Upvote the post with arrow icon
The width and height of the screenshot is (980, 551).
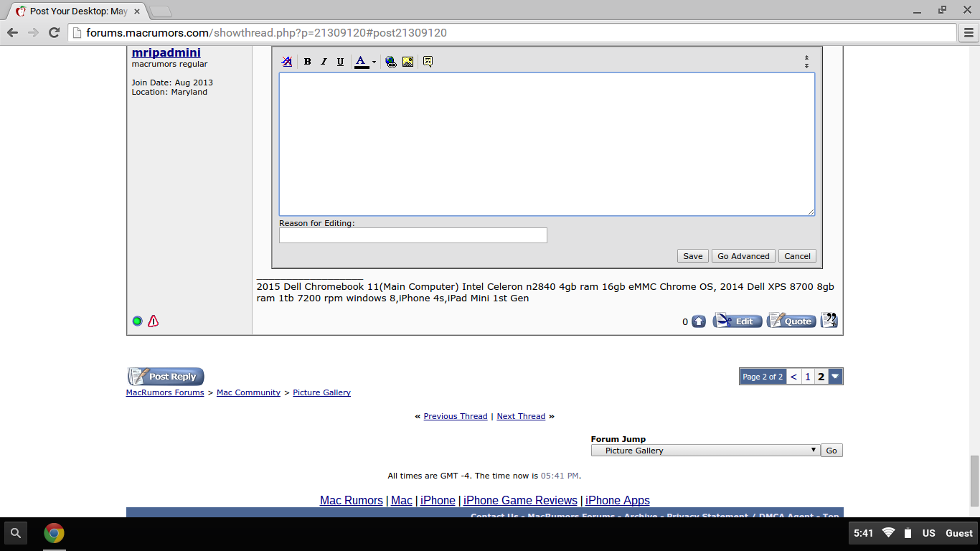coord(699,321)
